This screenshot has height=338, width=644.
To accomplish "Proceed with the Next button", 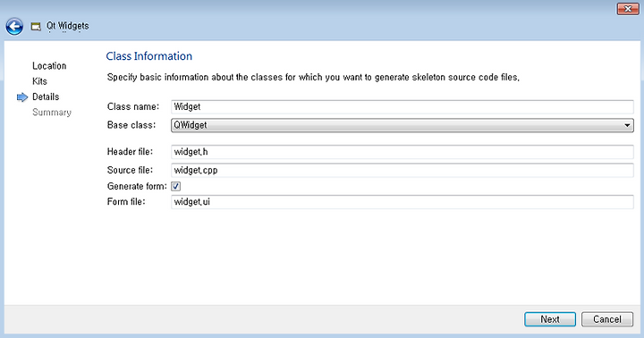I will (x=550, y=319).
